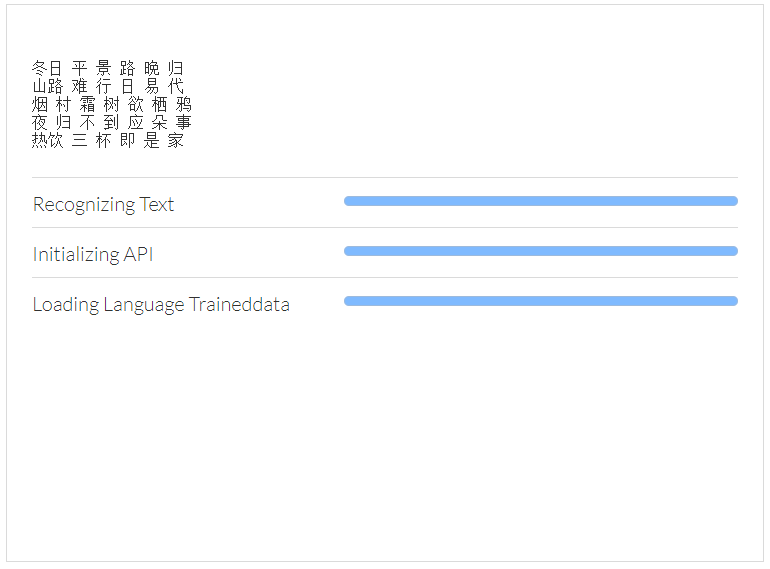Click the character 家 ending the last line
The image size is (770, 569).
(176, 140)
